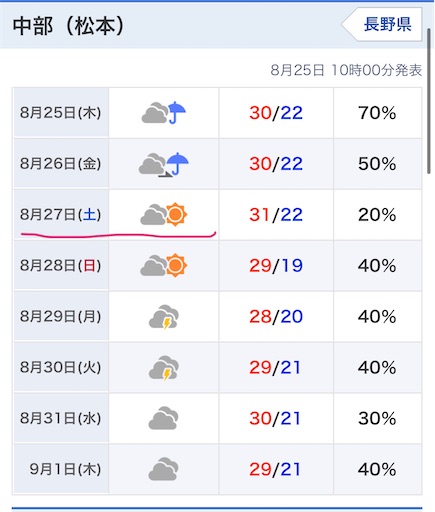Click the thunderstorm icon for 8月30日
Viewport: 435px width, 512px height.
tap(164, 368)
